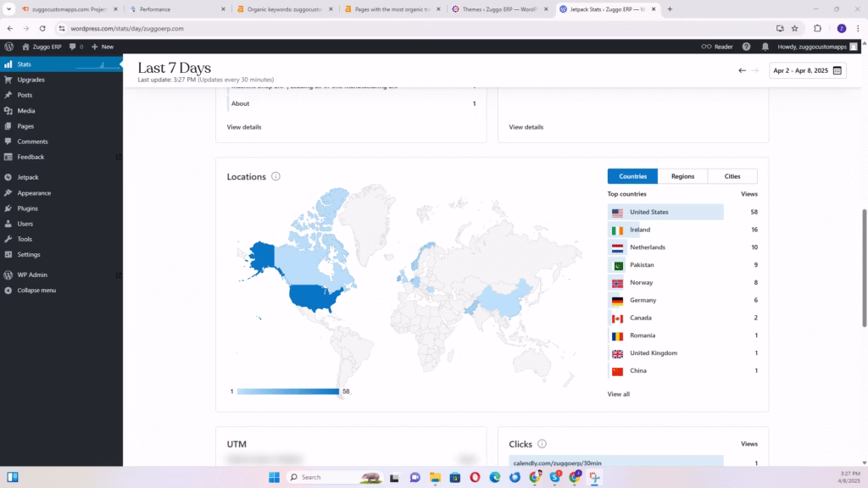Open the Apr 2 - Apr 8, 2025 date picker
The width and height of the screenshot is (868, 488).
pyautogui.click(x=807, y=70)
